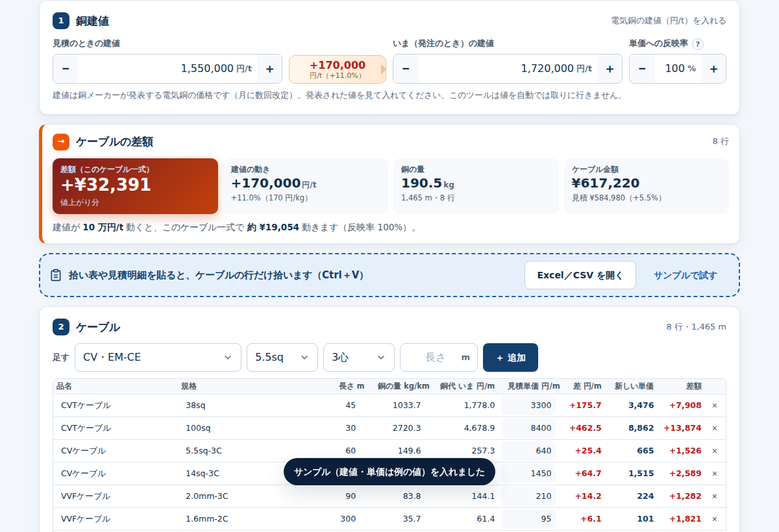Click the +170,000 円/t change badge
This screenshot has width=779, height=532.
338,69
